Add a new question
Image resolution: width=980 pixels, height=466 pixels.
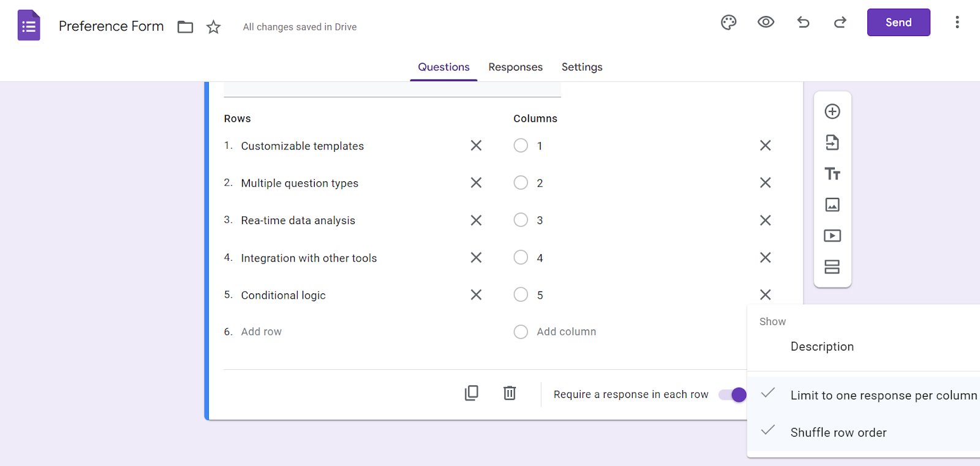pos(832,111)
